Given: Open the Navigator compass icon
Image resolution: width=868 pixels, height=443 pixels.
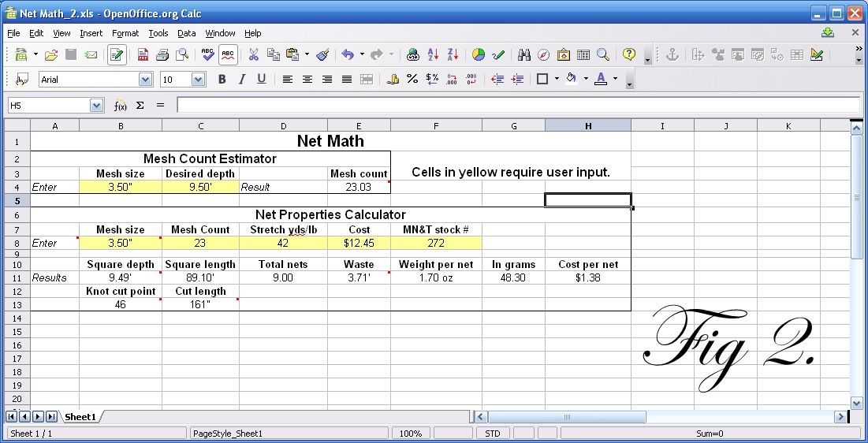Looking at the screenshot, I should [544, 55].
